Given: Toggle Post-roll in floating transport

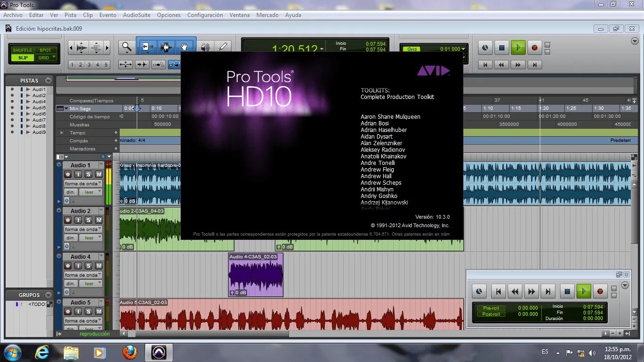Looking at the screenshot, I should (491, 314).
